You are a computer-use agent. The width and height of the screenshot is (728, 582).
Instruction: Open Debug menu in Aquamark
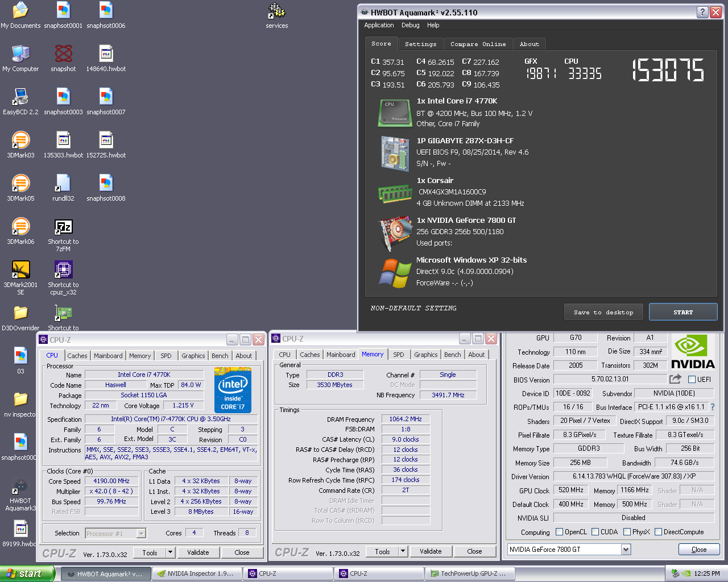point(410,25)
